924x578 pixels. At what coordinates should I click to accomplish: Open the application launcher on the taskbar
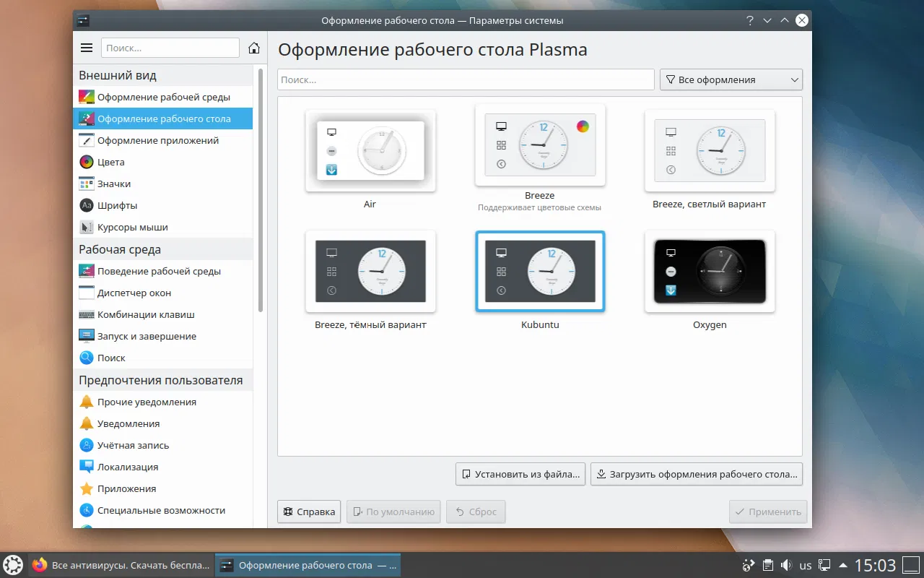click(x=13, y=565)
